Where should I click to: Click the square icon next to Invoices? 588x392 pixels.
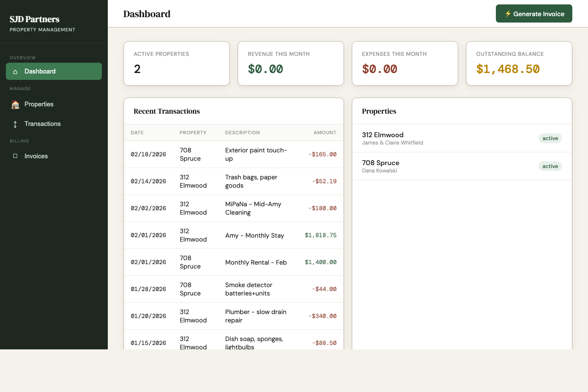point(16,156)
